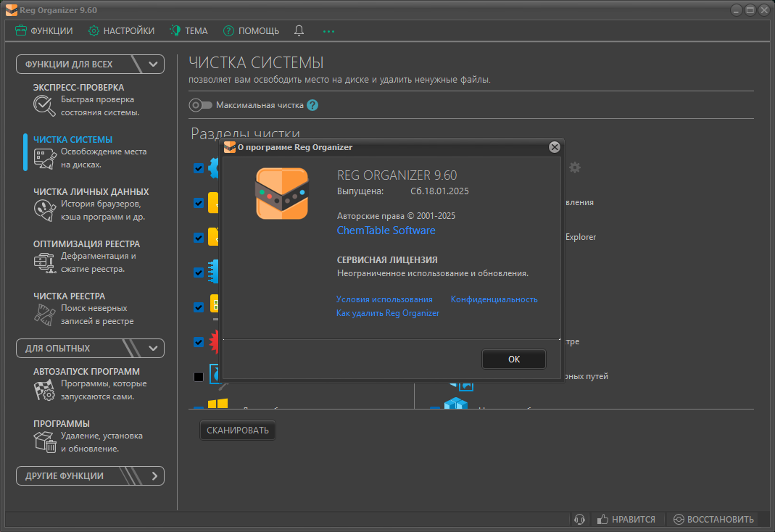This screenshot has height=532, width=775.
Task: Open the Настройки menu
Action: point(122,30)
